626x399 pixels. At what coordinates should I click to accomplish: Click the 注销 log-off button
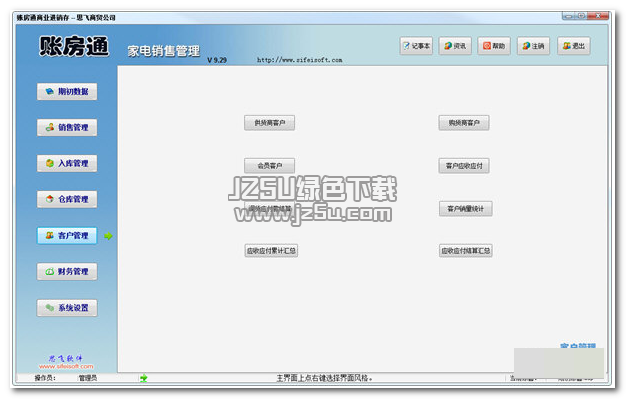point(533,46)
